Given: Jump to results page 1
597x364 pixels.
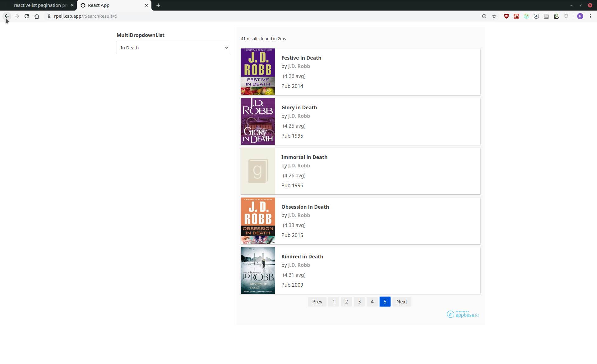Looking at the screenshot, I should [x=334, y=302].
